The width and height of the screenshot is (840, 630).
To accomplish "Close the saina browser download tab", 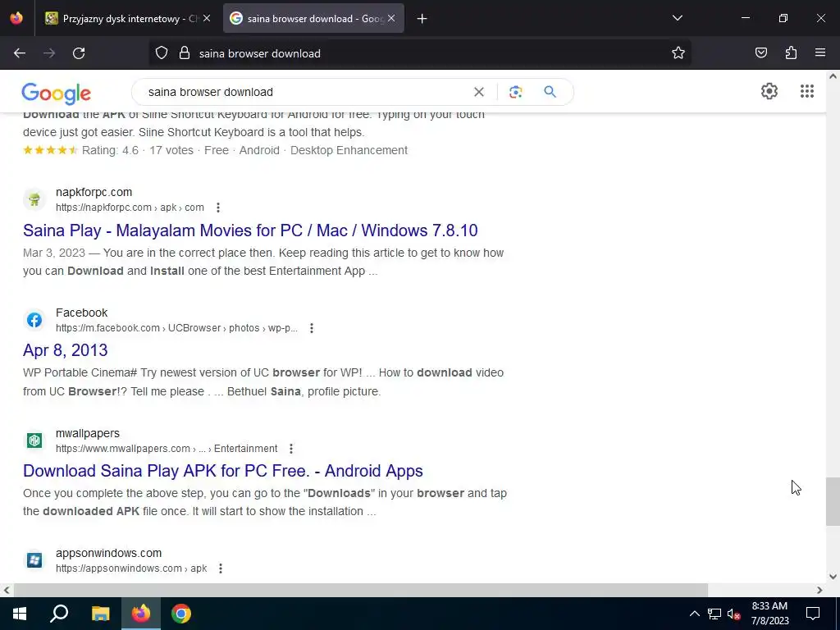I will pos(391,19).
